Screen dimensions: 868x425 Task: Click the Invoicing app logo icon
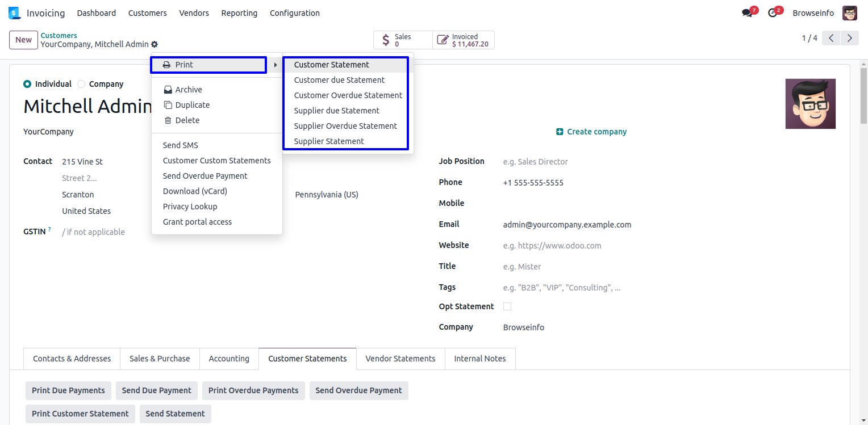14,12
